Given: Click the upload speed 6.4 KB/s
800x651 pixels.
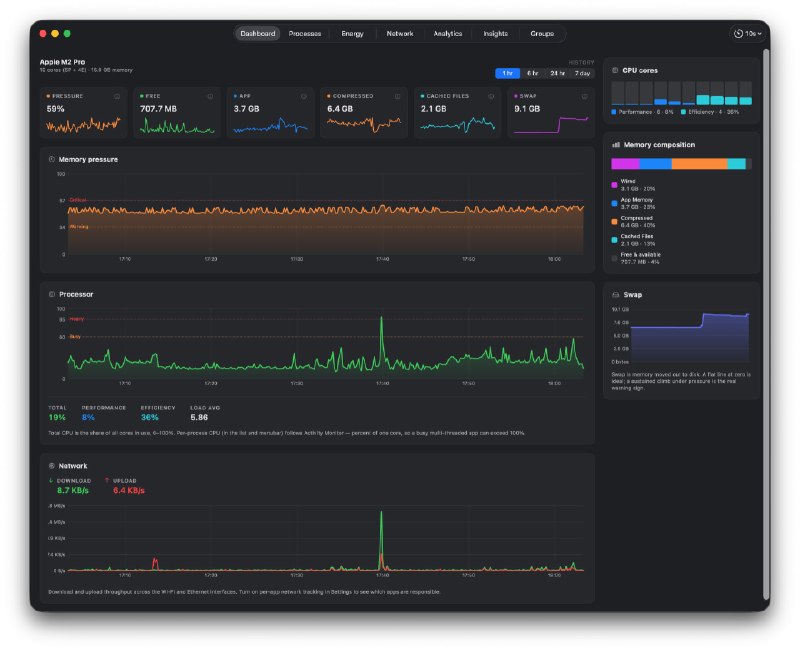Looking at the screenshot, I should [x=129, y=490].
